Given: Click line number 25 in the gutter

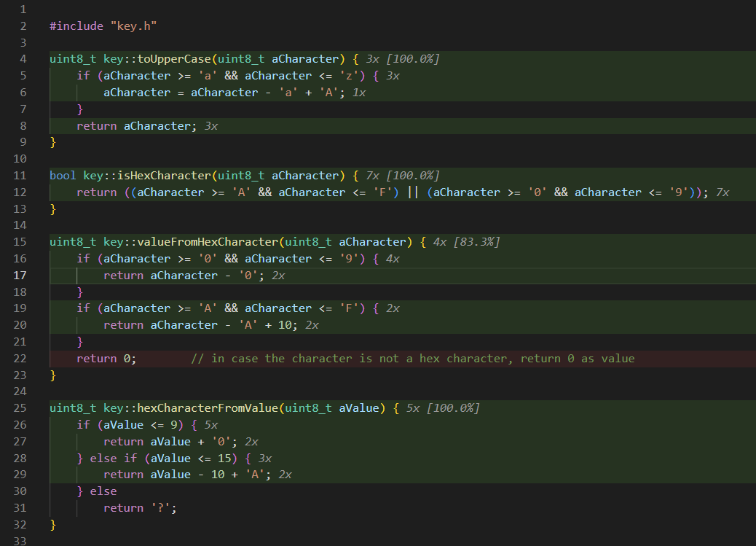Looking at the screenshot, I should click(20, 407).
